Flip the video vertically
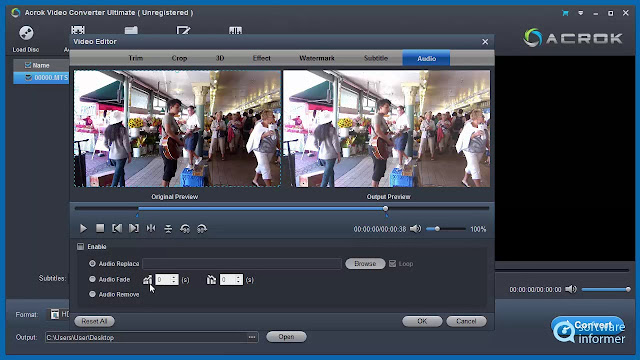Viewport: 640px width, 360px height. pos(168,229)
